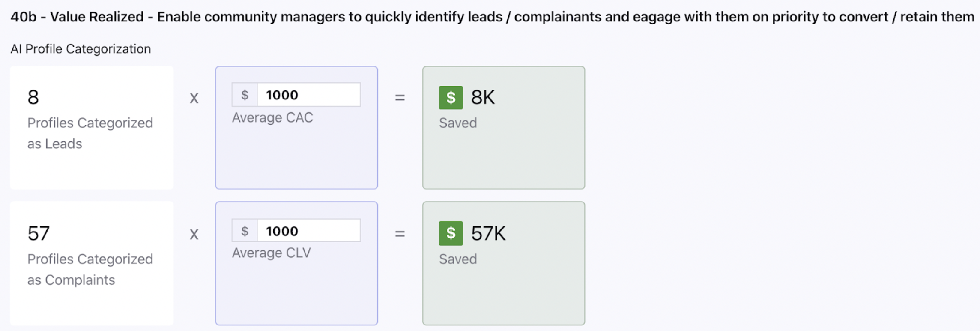Click the Average CLV label

click(271, 253)
